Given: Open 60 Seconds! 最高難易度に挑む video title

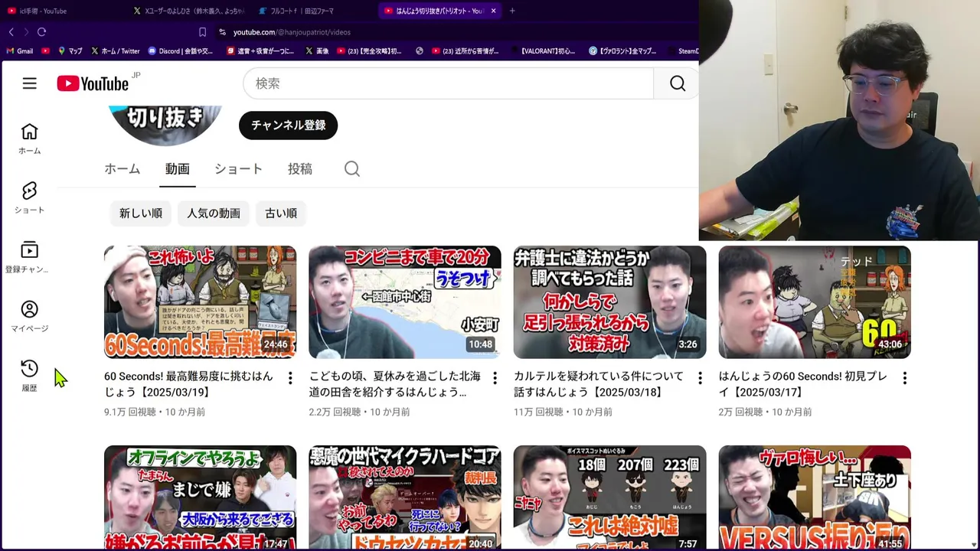Looking at the screenshot, I should point(188,384).
